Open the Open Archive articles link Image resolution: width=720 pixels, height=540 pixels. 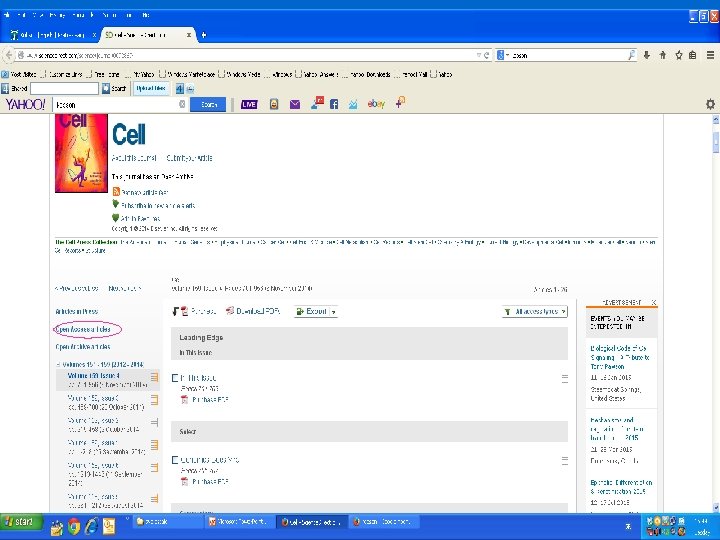click(83, 347)
